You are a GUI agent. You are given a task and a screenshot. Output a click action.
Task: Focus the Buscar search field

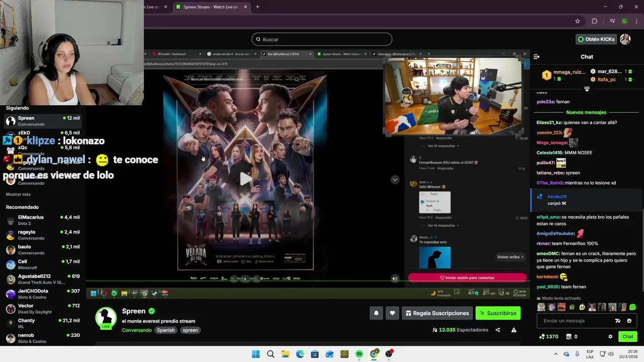pos(322,39)
